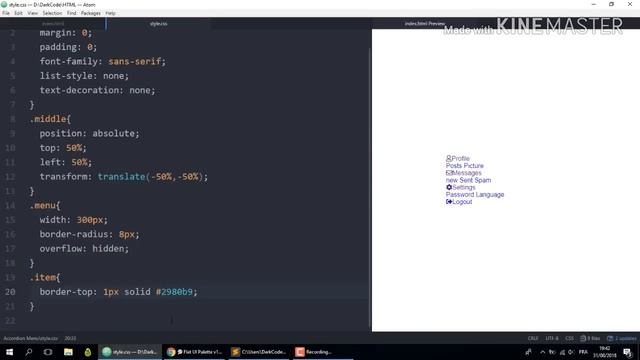Open File Explorer from the taskbar
This screenshot has width=640, height=360.
point(68,352)
